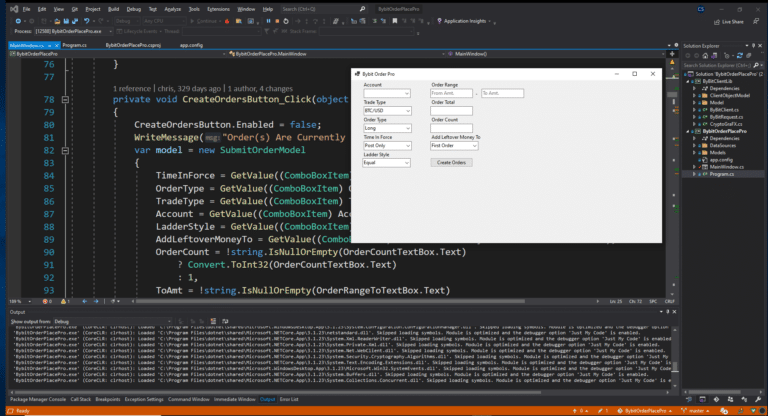The image size is (768, 416).
Task: Click the Open File folder icon
Action: point(57,21)
